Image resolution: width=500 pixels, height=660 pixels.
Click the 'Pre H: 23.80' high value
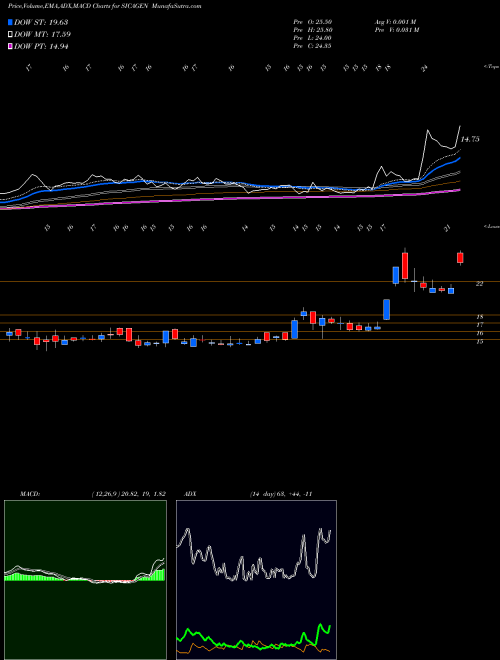pos(312,30)
